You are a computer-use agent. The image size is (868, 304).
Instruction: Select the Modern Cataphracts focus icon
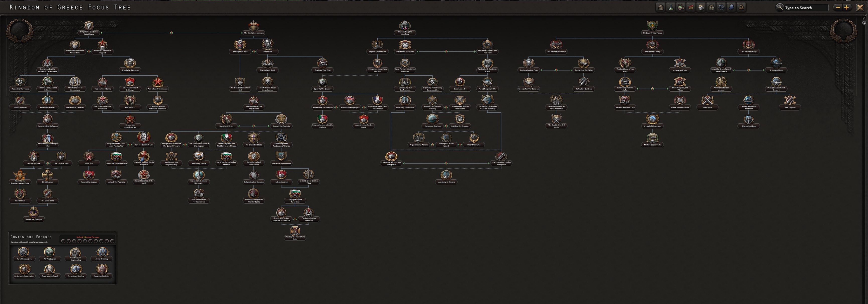coord(652,138)
